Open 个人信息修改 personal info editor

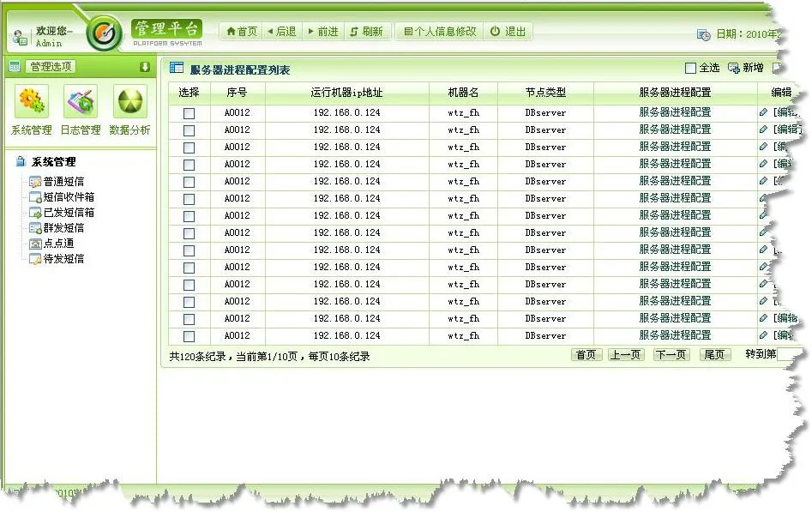(x=440, y=32)
